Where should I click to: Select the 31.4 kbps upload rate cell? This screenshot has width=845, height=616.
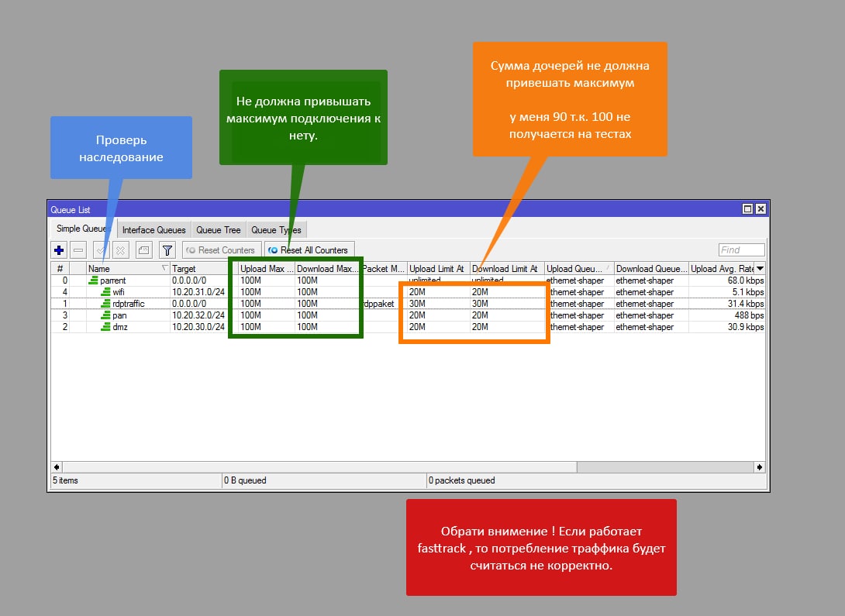[745, 304]
